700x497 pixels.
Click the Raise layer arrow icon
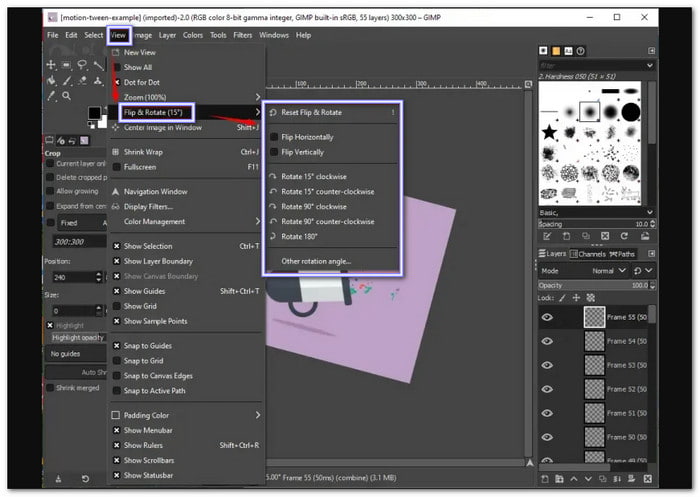click(x=574, y=479)
